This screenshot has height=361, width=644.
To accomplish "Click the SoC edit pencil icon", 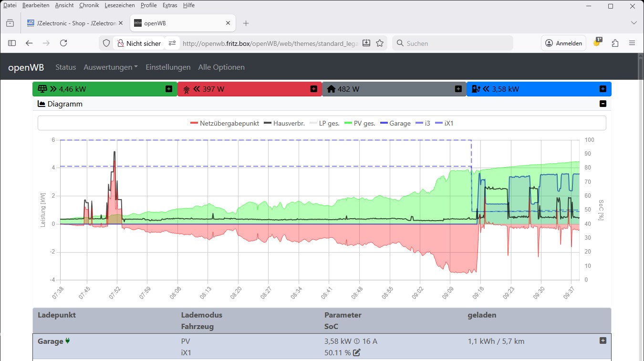I will pos(356,352).
